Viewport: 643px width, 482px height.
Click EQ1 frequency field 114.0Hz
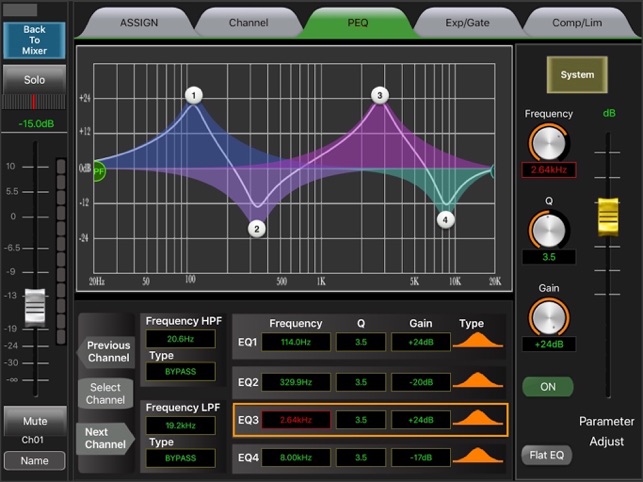coord(296,342)
